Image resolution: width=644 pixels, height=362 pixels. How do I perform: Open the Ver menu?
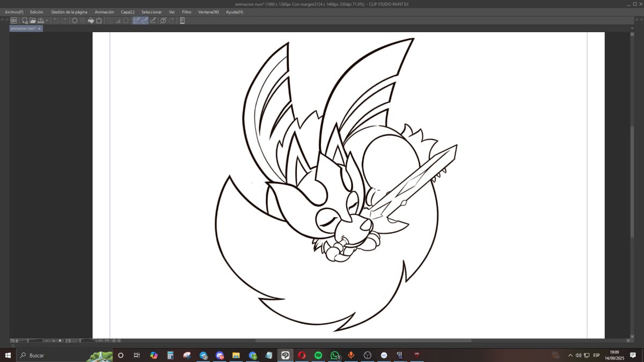tap(172, 12)
